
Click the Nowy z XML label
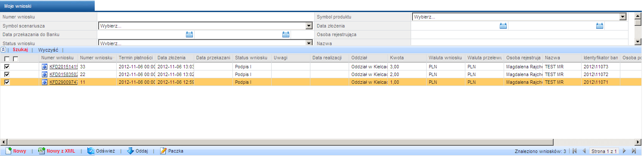click(x=61, y=151)
